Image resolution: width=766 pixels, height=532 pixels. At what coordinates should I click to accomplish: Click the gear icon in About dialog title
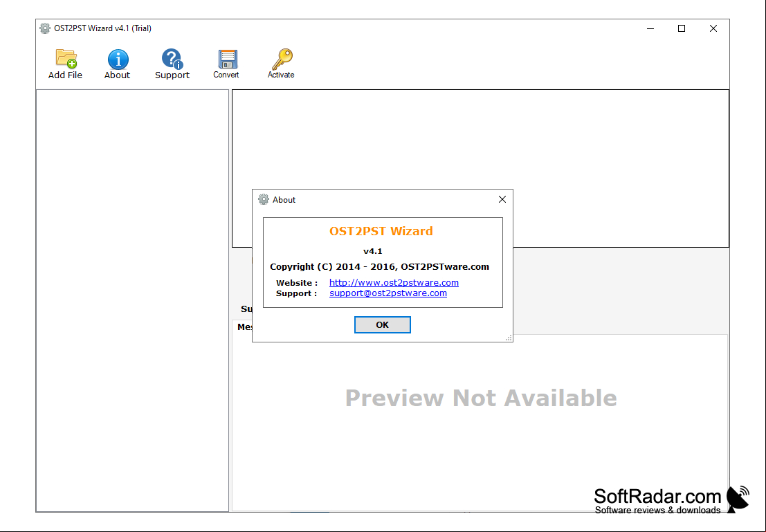[264, 199]
